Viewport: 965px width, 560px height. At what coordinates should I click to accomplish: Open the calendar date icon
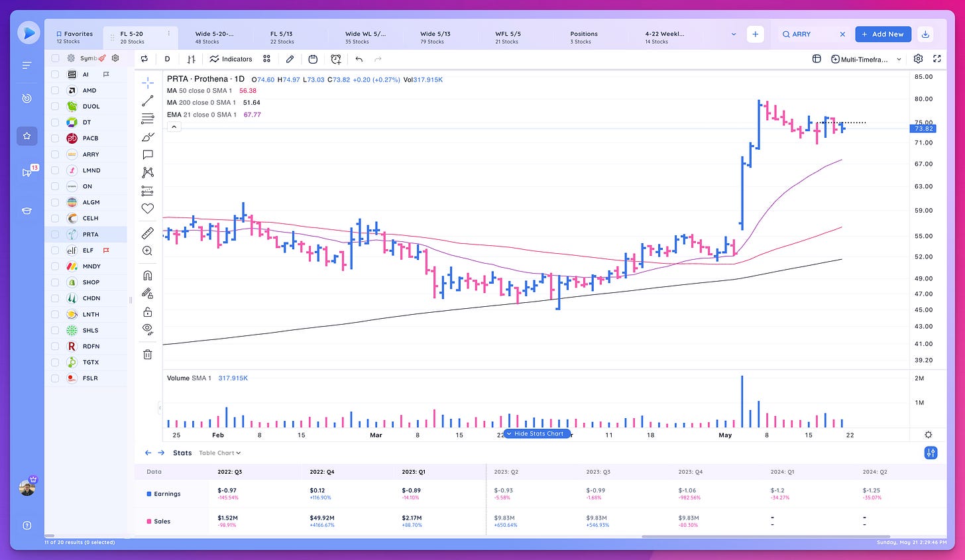click(313, 59)
